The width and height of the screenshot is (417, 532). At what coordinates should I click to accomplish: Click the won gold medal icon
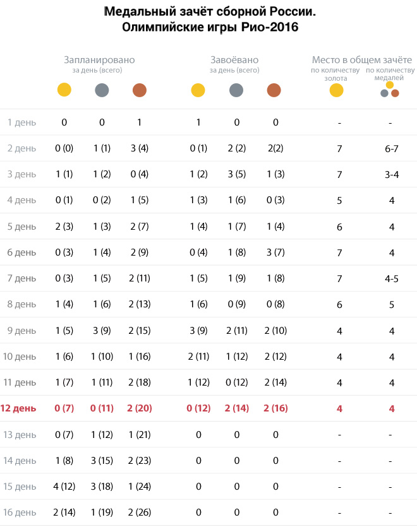point(198,90)
